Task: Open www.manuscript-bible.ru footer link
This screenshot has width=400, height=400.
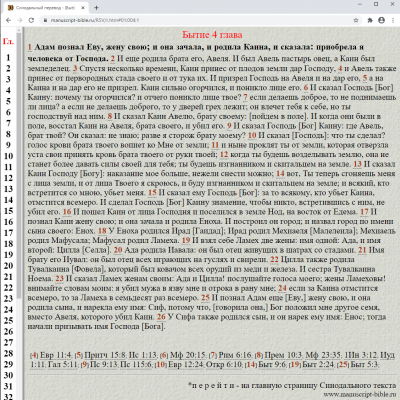Action: tap(359, 395)
